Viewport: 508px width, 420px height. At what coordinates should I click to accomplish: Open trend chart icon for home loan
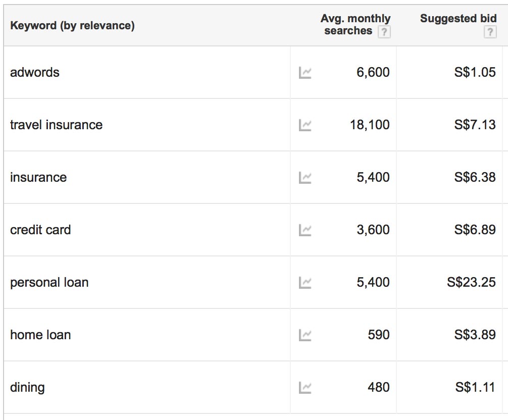pos(305,335)
